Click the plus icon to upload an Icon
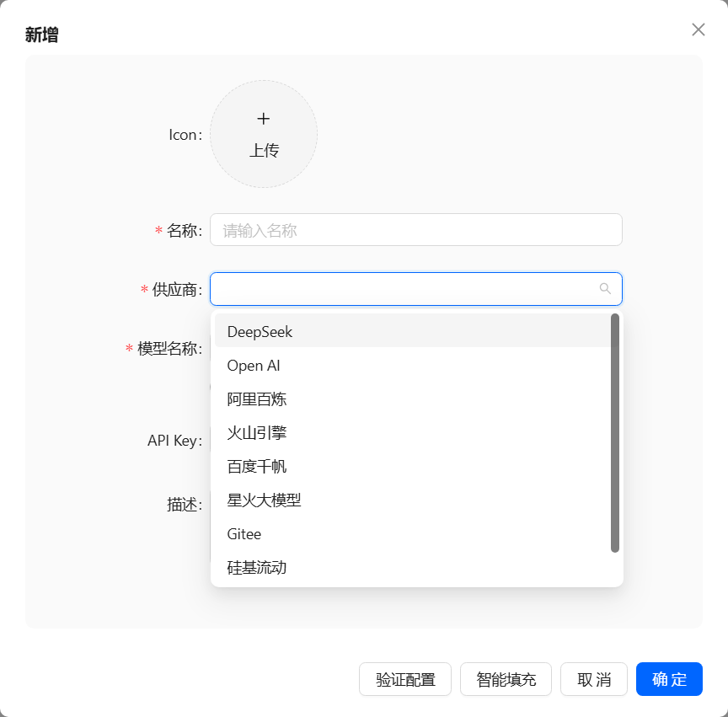This screenshot has height=717, width=728. (264, 119)
